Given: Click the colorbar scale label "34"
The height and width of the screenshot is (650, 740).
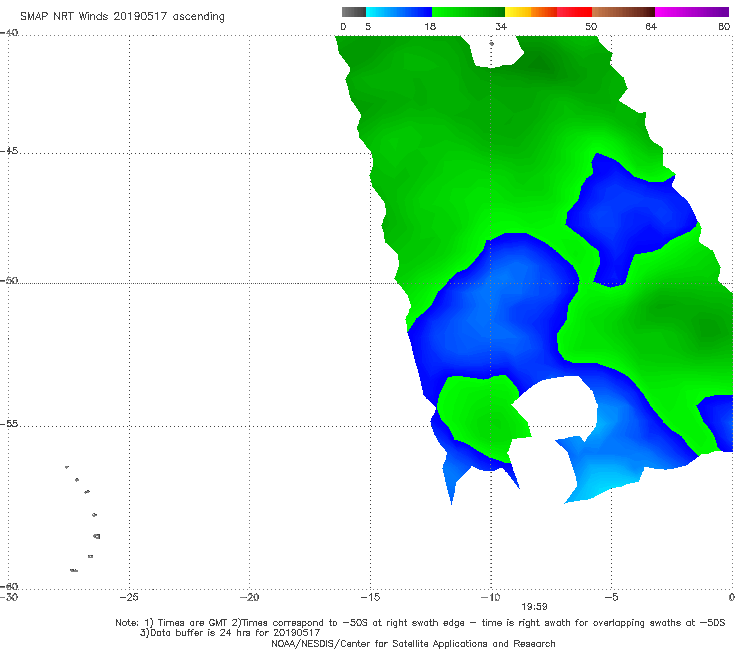Looking at the screenshot, I should click(501, 27).
